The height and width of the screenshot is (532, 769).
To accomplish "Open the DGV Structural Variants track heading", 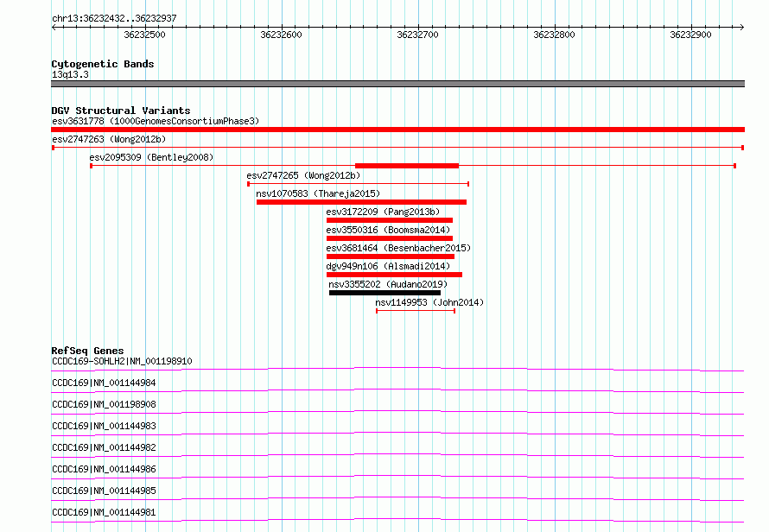I will pyautogui.click(x=121, y=111).
